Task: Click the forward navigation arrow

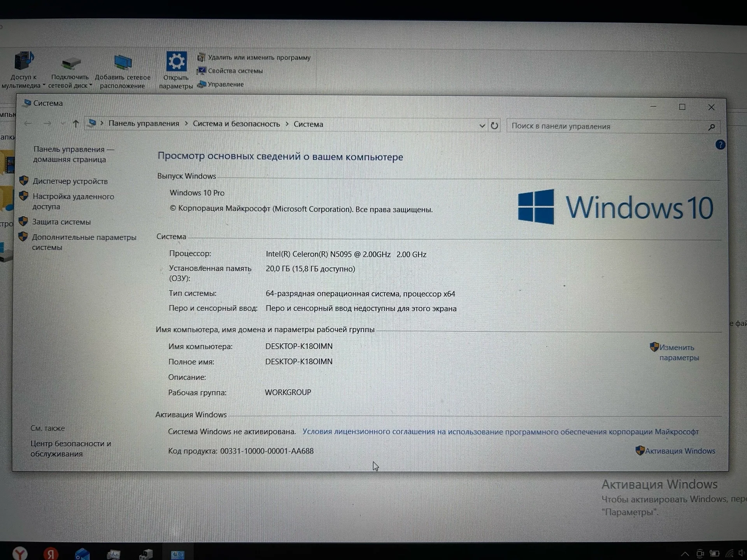Action: tap(47, 124)
